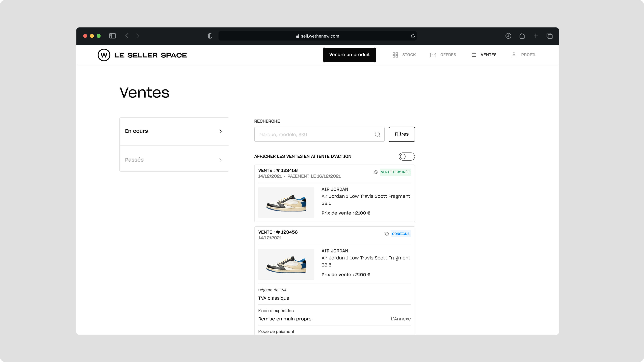This screenshot has height=362, width=644.
Task: Click the Wethenew W logo
Action: pyautogui.click(x=104, y=55)
